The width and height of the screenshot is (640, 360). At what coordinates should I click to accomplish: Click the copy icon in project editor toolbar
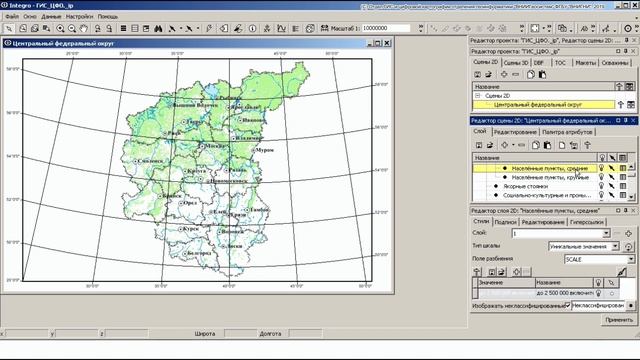[531, 74]
